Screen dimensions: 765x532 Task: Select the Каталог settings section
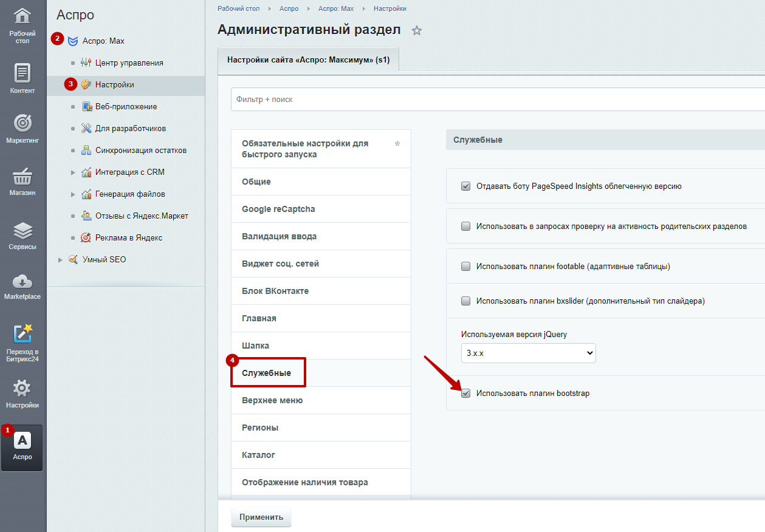pyautogui.click(x=321, y=455)
